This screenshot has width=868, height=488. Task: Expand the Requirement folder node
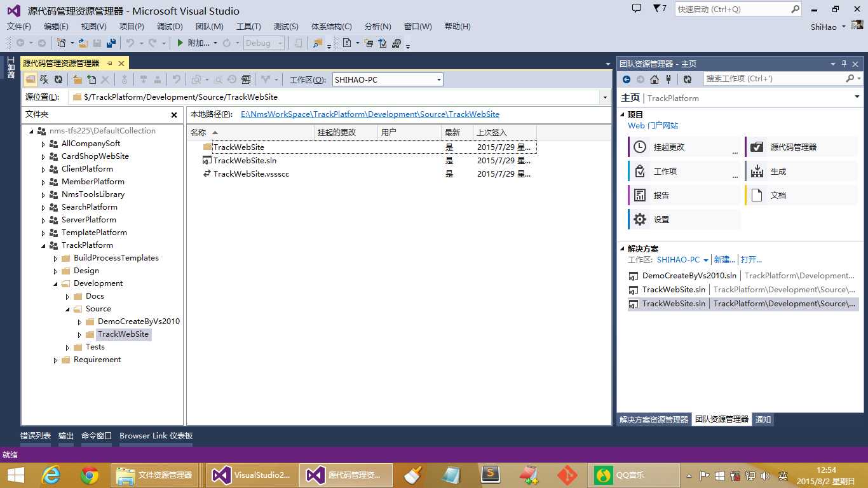[56, 360]
